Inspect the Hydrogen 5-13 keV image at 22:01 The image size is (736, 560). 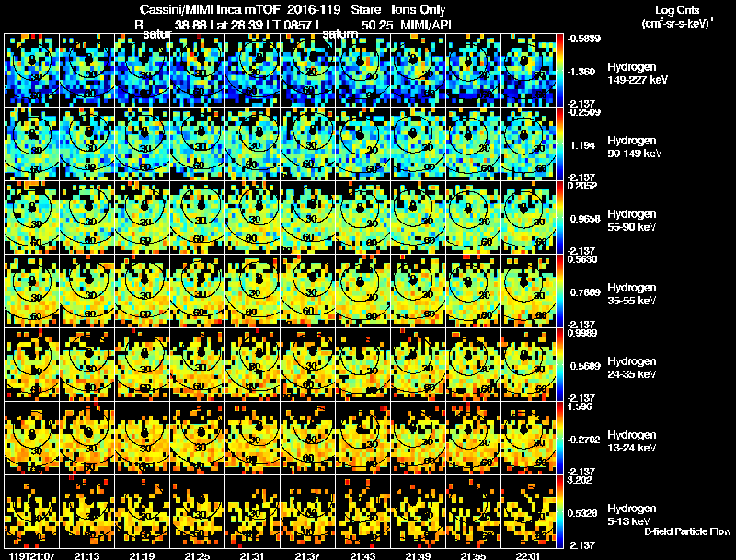tap(528, 511)
